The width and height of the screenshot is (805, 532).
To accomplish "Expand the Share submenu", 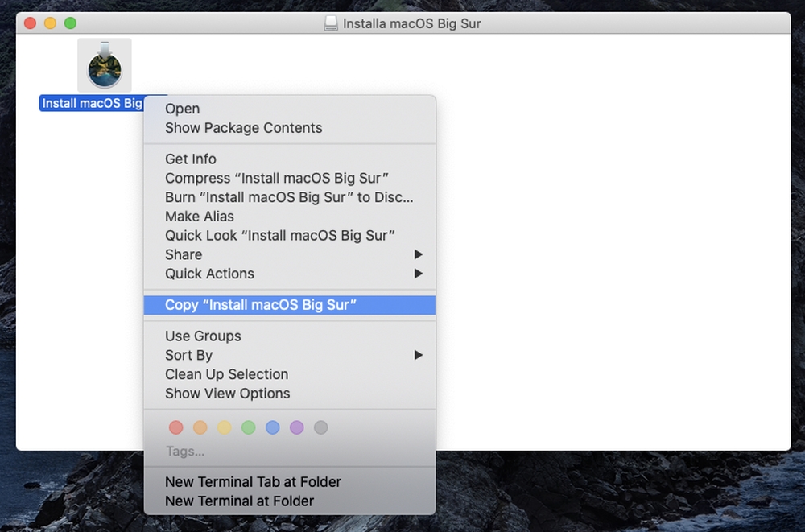I will (x=290, y=254).
